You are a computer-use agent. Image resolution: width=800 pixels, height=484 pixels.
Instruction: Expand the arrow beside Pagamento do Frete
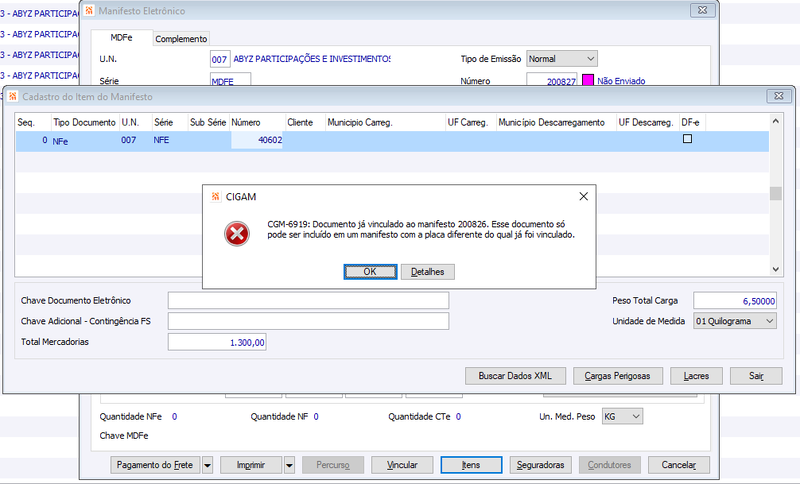click(207, 465)
